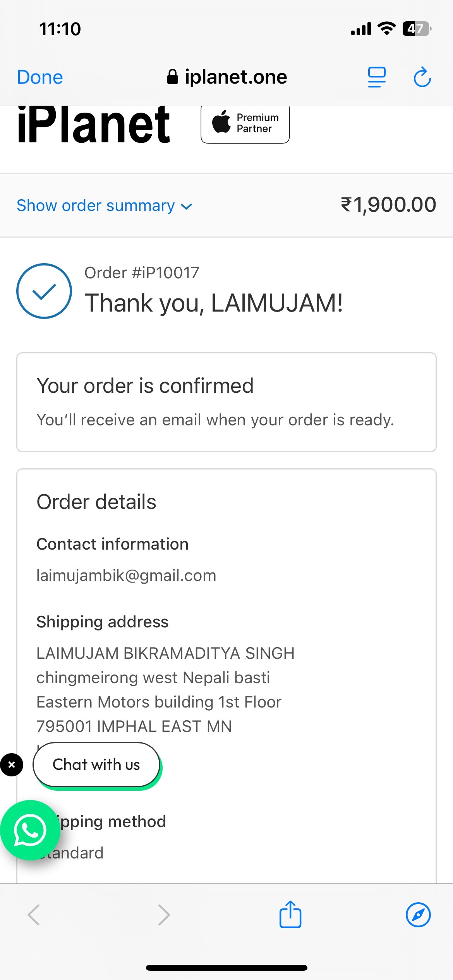Tap the Apple Premium Partner badge
The width and height of the screenshot is (453, 980).
(x=245, y=124)
